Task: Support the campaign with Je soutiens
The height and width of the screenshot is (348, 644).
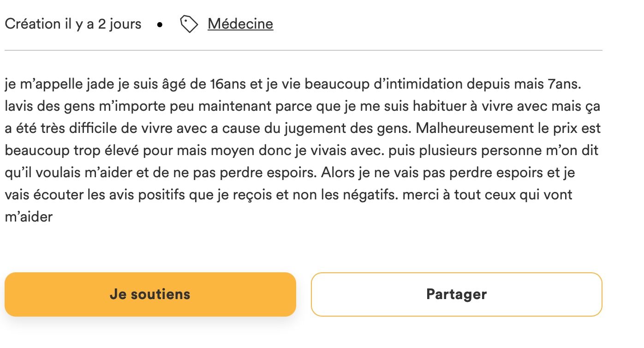Action: click(x=150, y=294)
